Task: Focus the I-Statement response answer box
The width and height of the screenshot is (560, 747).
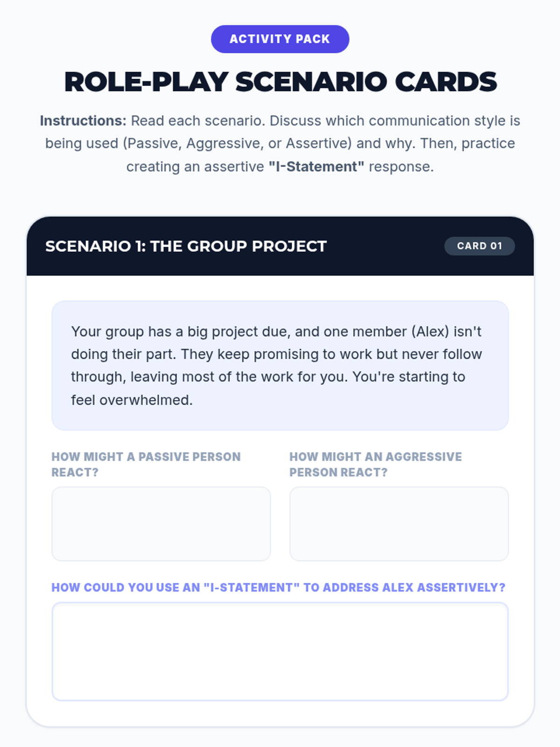Action: click(x=280, y=651)
